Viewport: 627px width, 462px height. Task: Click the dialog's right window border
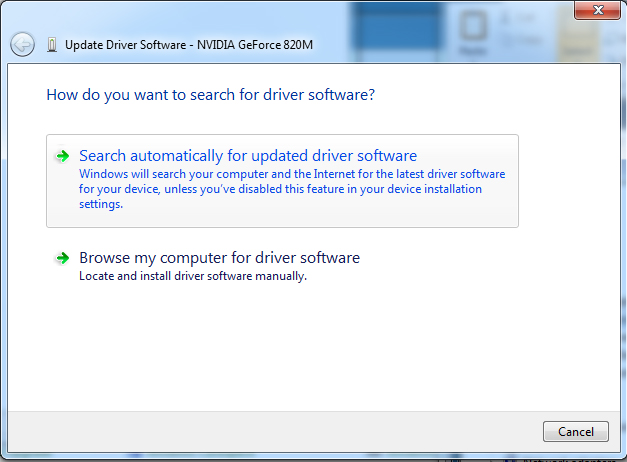[x=623, y=250]
